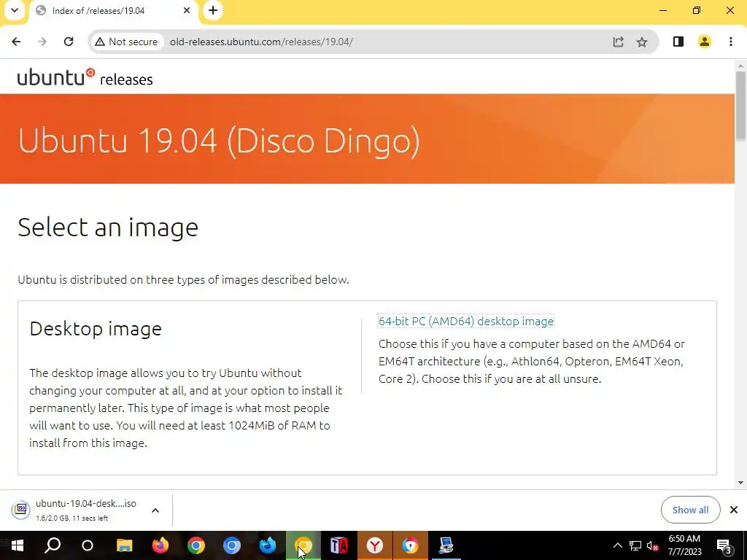Launch Firefox from the taskbar
747x560 pixels.
click(x=160, y=545)
